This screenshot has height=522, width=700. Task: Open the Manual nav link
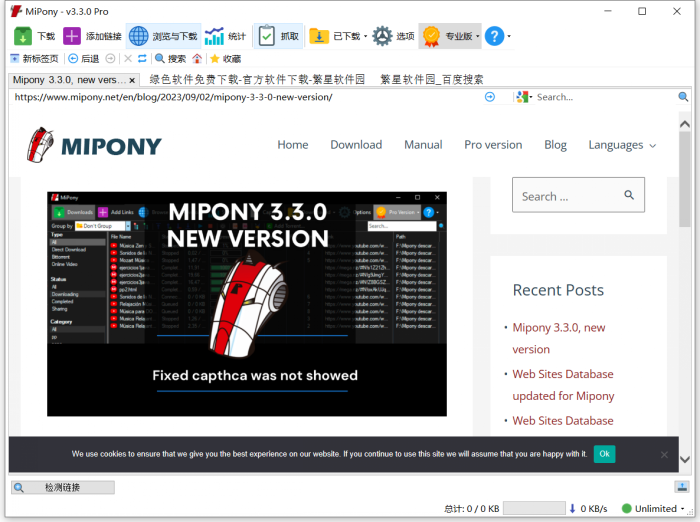click(423, 145)
